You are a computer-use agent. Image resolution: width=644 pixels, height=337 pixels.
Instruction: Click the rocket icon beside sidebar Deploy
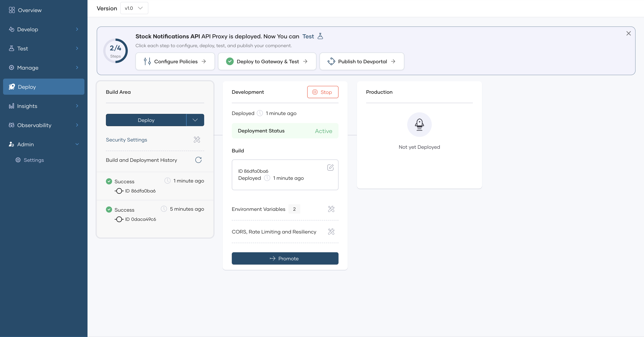12,87
